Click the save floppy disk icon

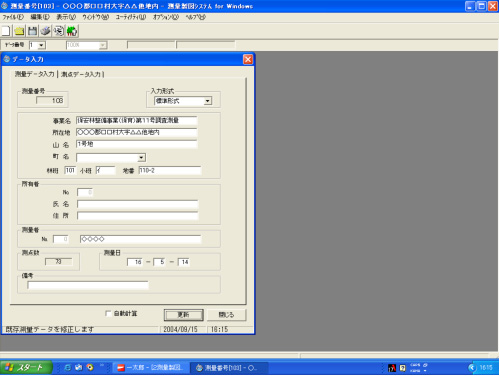point(32,31)
